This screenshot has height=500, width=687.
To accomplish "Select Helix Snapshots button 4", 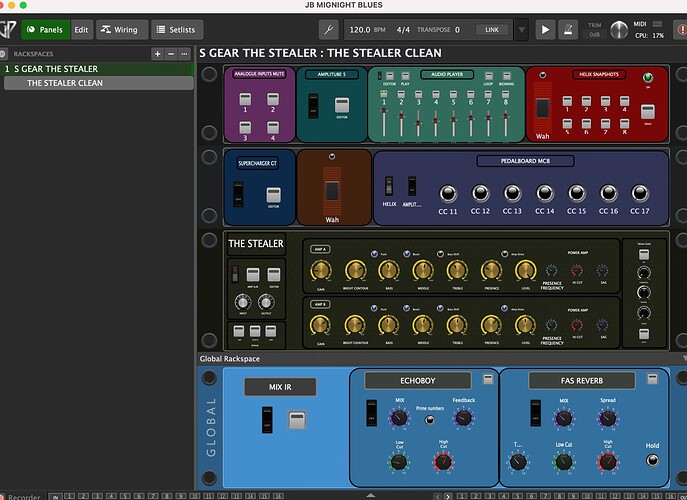I will click(624, 101).
